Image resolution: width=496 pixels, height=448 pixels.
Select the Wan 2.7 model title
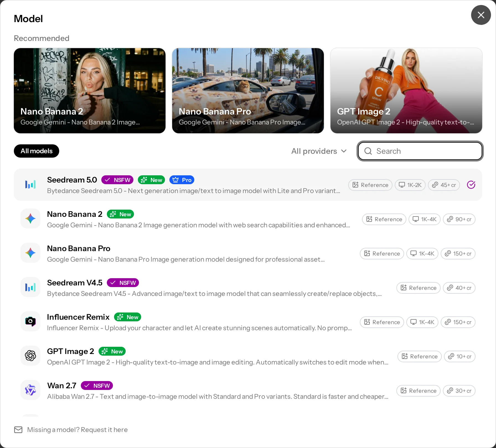click(62, 386)
